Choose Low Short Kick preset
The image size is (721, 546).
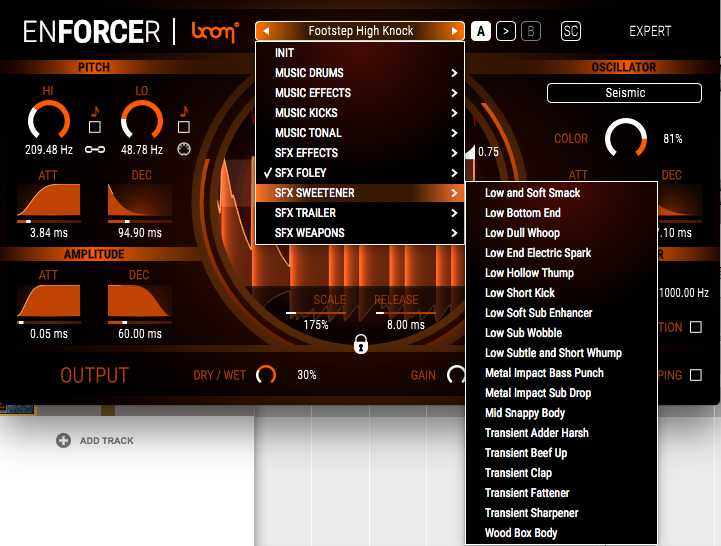tap(561, 293)
